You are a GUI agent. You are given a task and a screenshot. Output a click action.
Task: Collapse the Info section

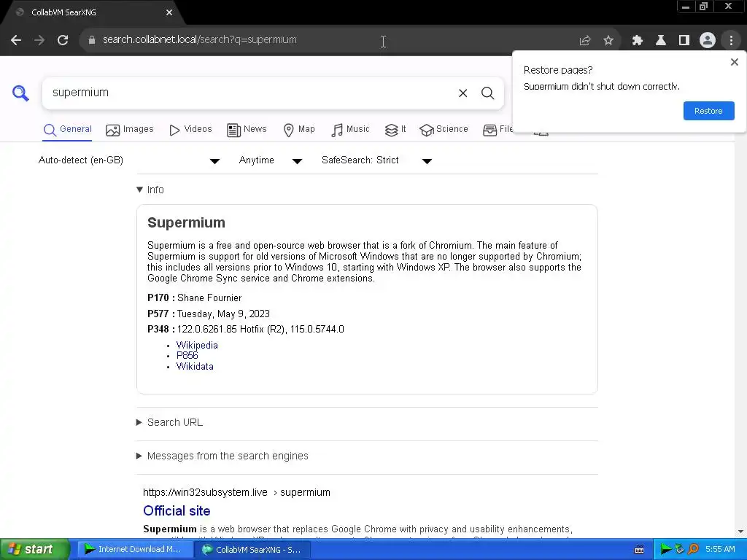coord(150,190)
